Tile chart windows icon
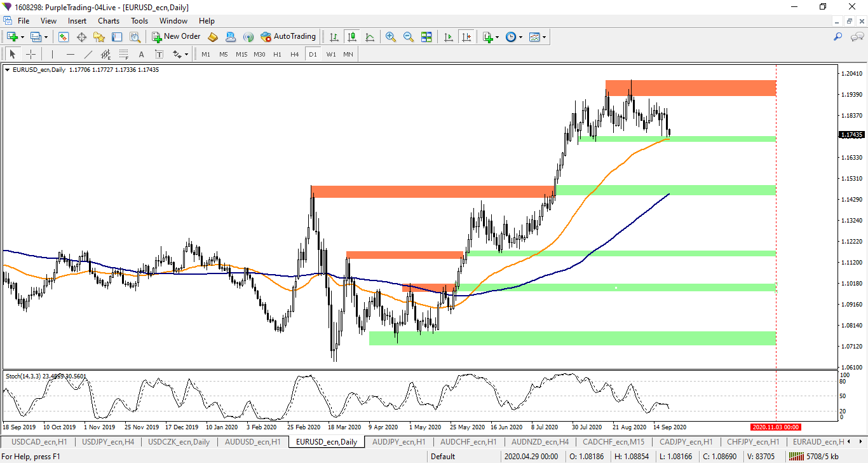The width and height of the screenshot is (868, 463). tap(426, 37)
